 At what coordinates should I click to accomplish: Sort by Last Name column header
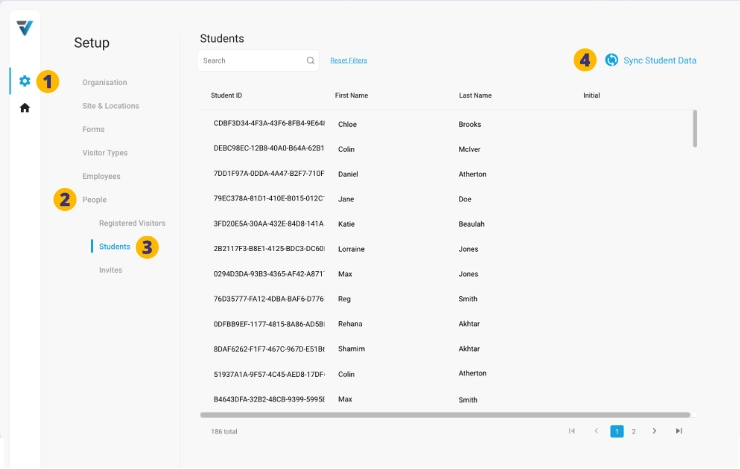coord(475,95)
